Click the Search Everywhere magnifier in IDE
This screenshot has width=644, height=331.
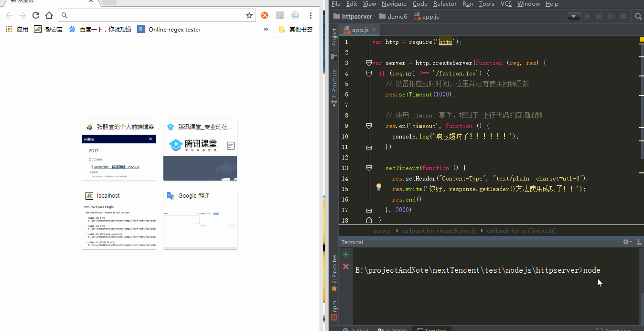click(x=638, y=17)
